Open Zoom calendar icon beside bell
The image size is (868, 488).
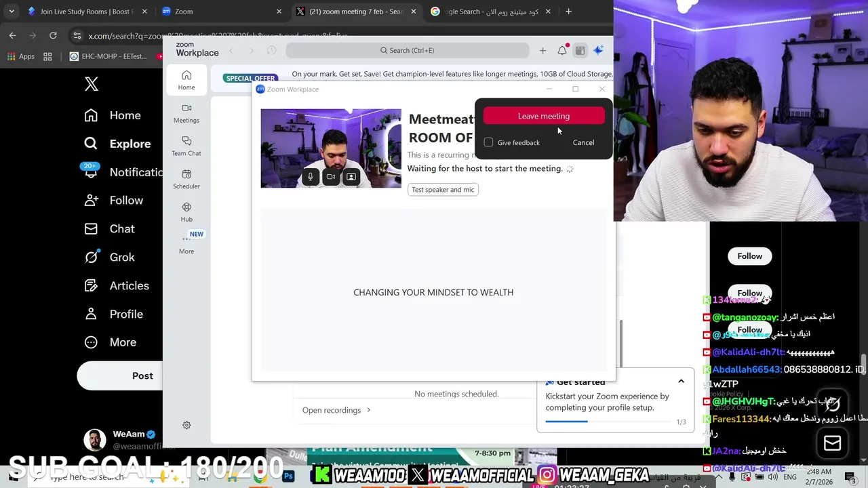(580, 50)
